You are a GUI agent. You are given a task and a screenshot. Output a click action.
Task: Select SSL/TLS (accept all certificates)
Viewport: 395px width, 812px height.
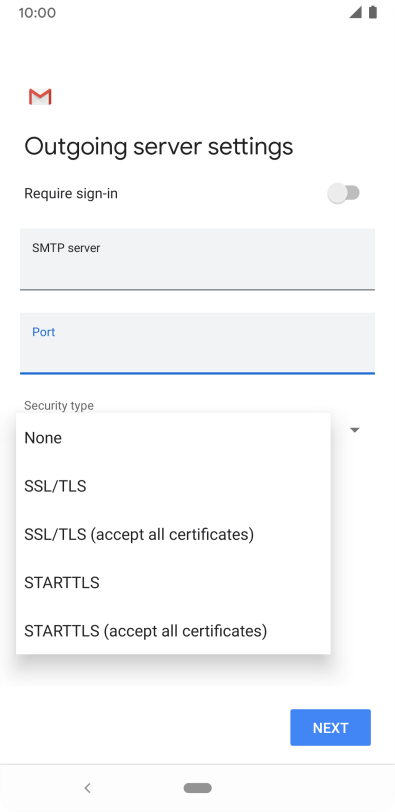173,534
